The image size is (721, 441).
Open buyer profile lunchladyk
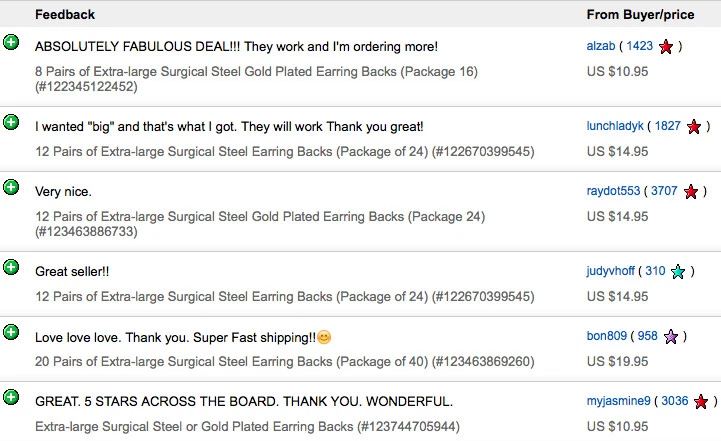[615, 126]
